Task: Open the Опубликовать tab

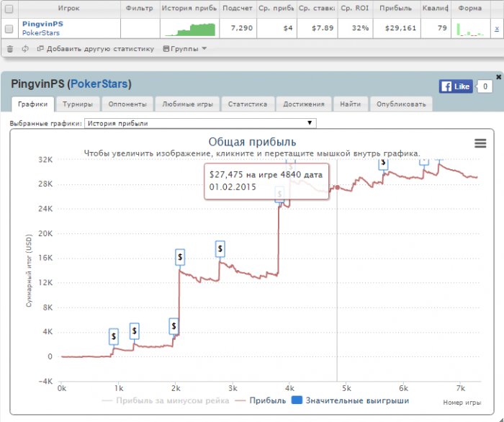Action: [x=401, y=104]
